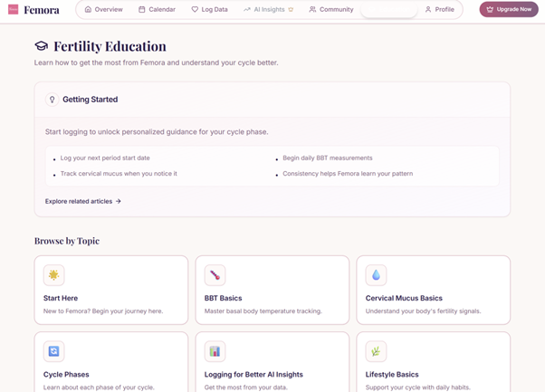545x392 pixels.
Task: Open the BBT Basics topic title
Action: coord(223,298)
